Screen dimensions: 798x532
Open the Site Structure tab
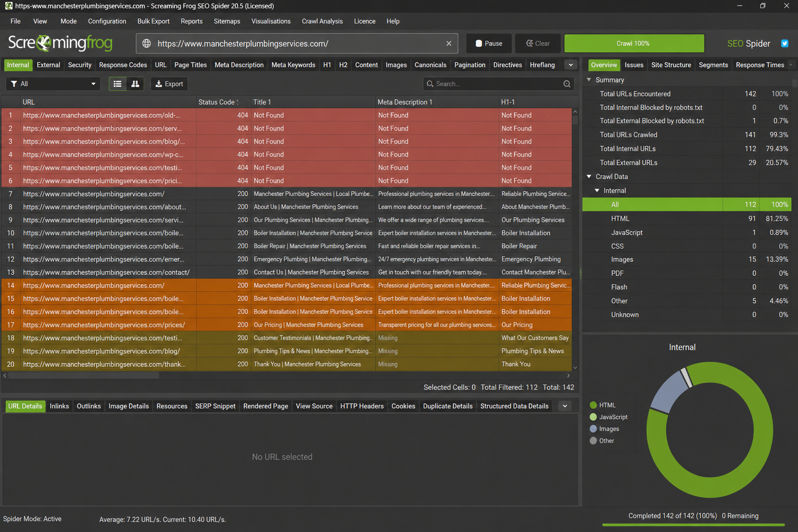[671, 65]
